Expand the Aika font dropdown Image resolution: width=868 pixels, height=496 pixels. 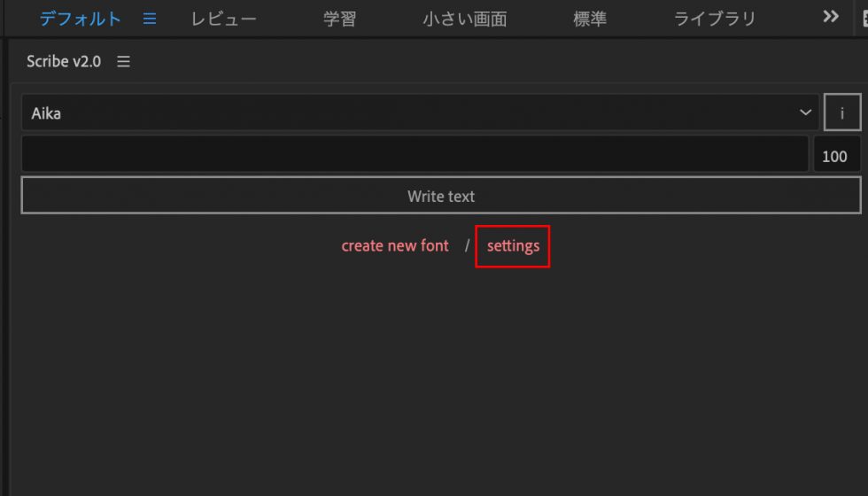coord(420,112)
